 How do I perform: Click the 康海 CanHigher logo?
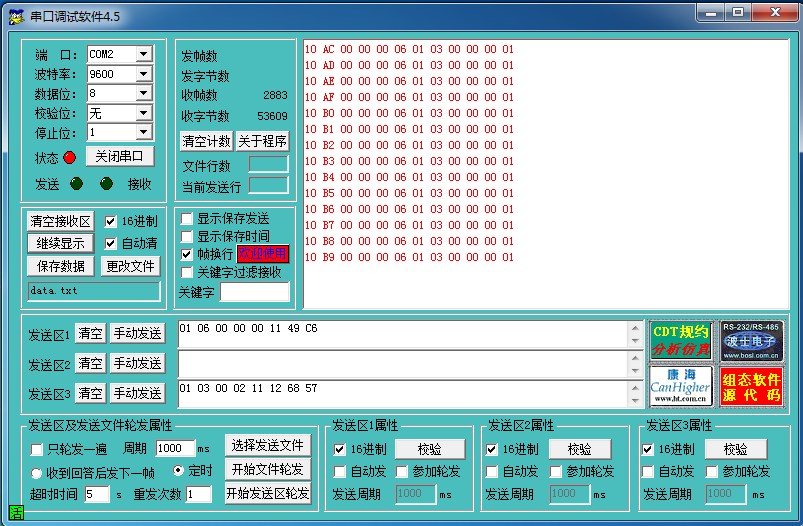[680, 386]
